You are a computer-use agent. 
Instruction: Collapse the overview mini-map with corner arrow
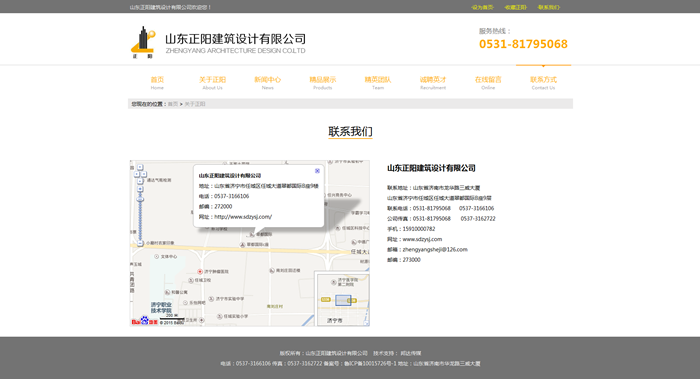[366, 323]
